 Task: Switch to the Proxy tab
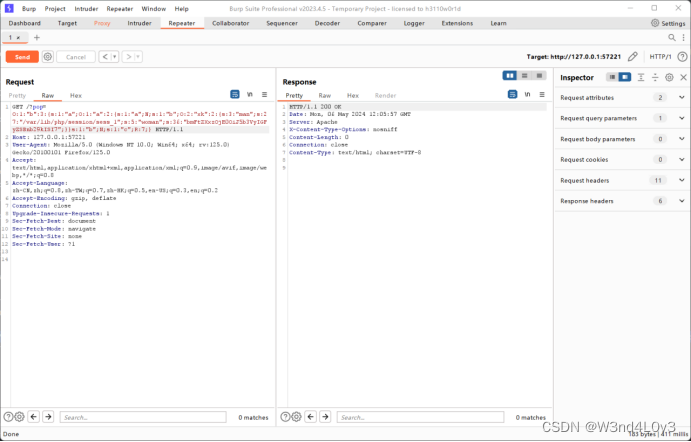point(102,23)
